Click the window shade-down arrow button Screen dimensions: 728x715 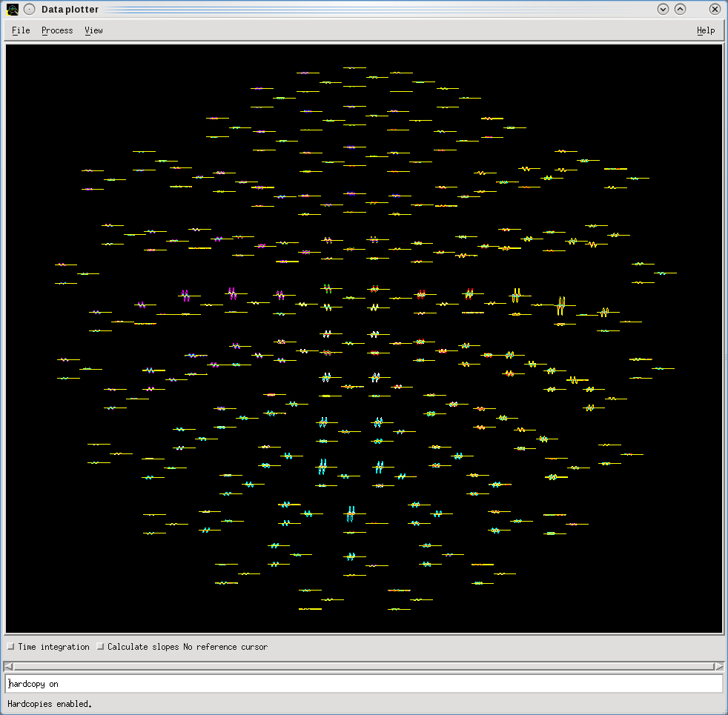coord(661,9)
